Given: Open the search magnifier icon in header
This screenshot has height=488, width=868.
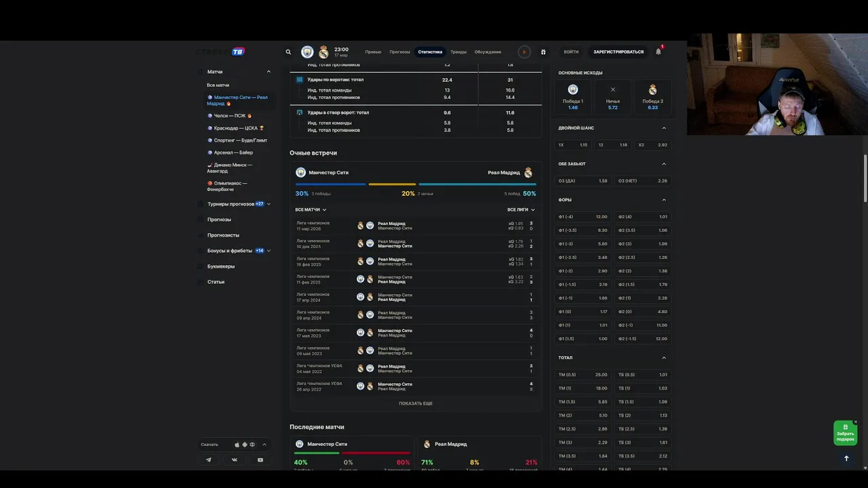Looking at the screenshot, I should 288,52.
